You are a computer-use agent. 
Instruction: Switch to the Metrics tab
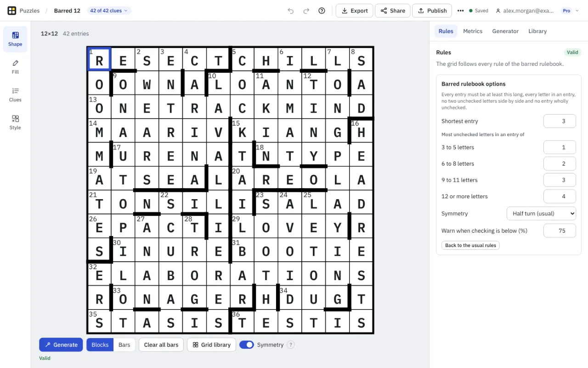pos(473,31)
